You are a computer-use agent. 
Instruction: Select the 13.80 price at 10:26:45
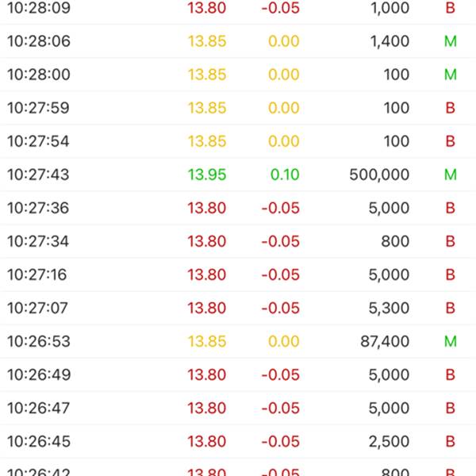click(x=207, y=441)
